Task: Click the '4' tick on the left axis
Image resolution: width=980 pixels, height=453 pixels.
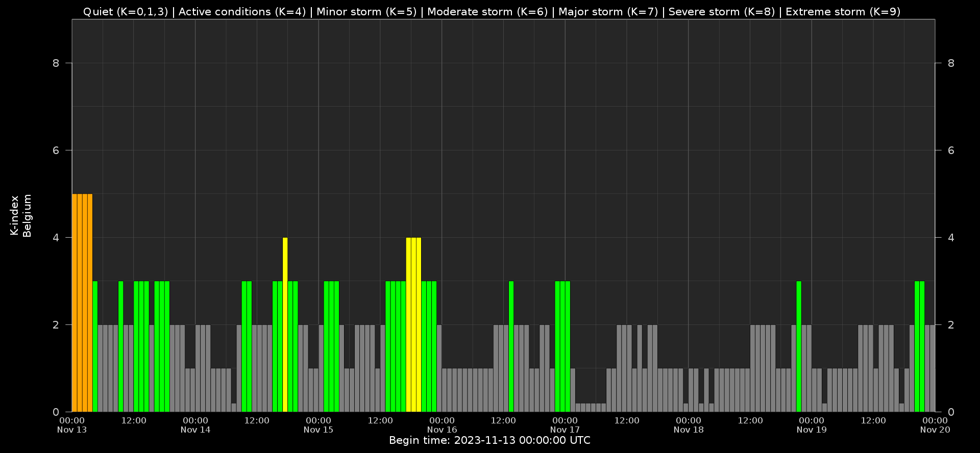Action: (56, 238)
